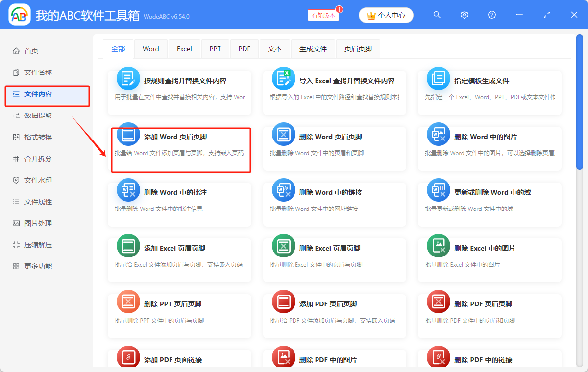This screenshot has width=588, height=372.
Task: Open the 指定模板生成文件 icon
Action: coord(439,79)
